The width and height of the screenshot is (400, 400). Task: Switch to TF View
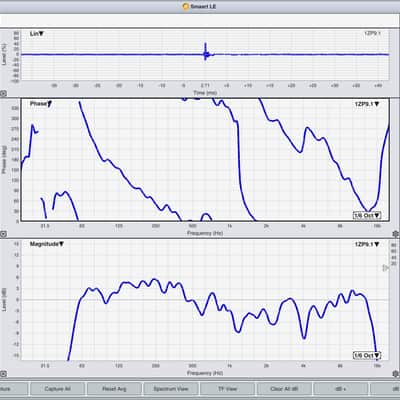(227, 389)
